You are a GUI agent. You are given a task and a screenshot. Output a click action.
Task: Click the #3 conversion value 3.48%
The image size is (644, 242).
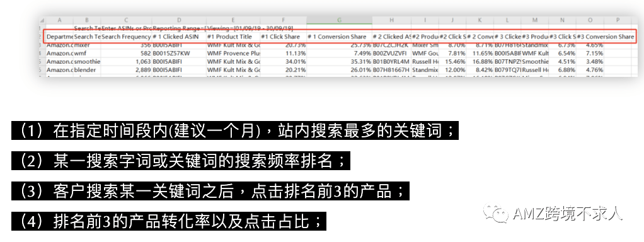590,61
